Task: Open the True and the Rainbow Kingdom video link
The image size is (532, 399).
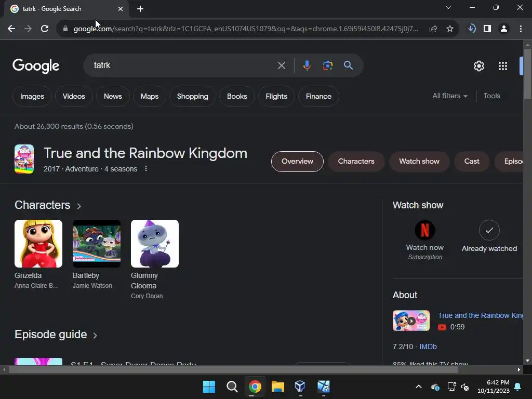Action: click(481, 315)
